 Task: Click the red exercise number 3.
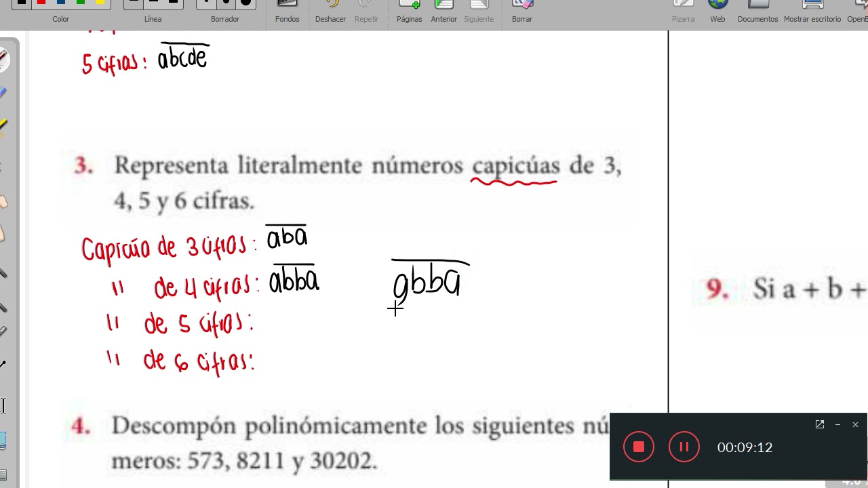(x=83, y=166)
